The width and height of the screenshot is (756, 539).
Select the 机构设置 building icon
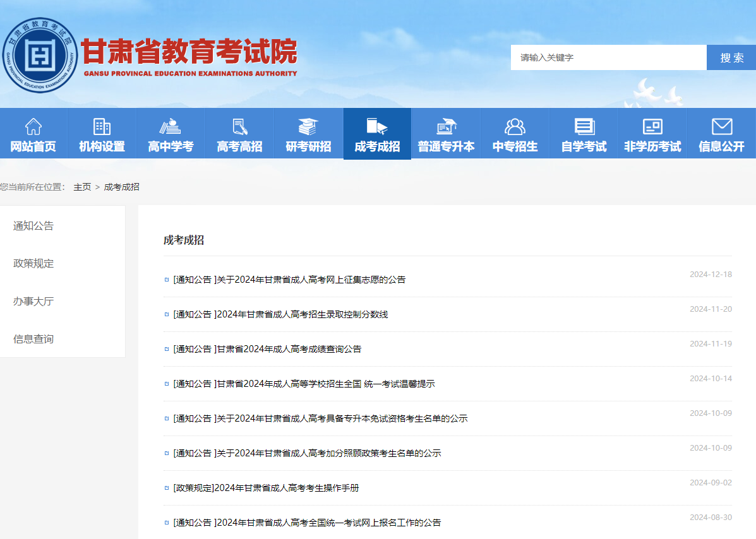[102, 125]
